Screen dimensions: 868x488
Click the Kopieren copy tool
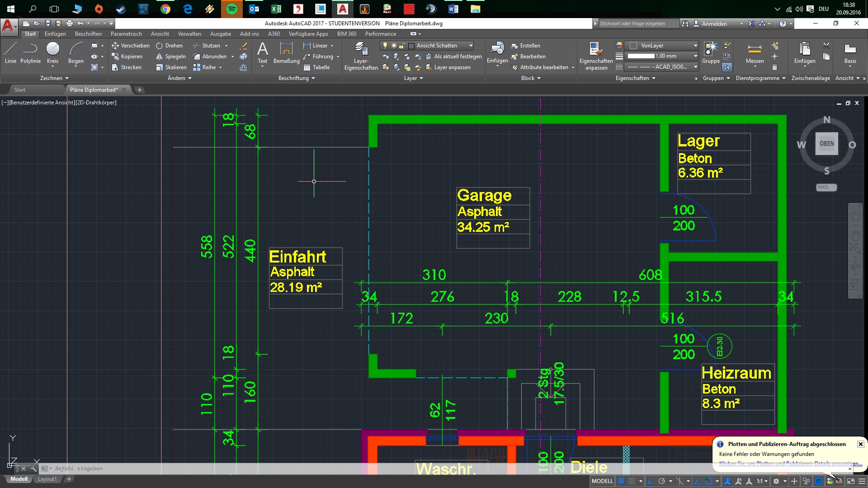pyautogui.click(x=127, y=56)
